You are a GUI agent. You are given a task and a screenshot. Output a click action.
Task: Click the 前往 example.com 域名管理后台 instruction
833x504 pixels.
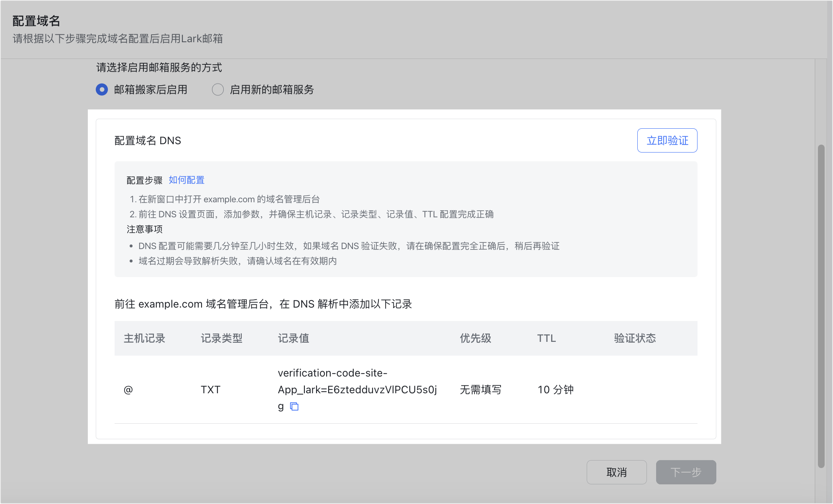point(263,304)
